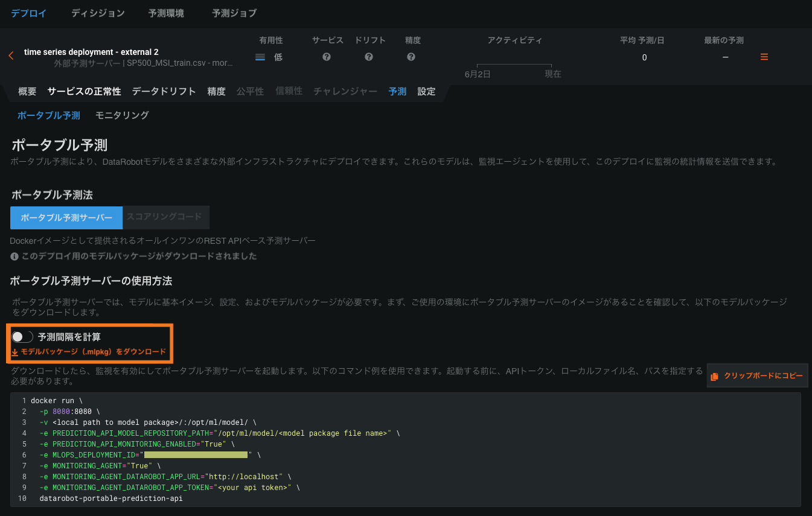Click the clipboard copy icon
Image resolution: width=812 pixels, height=516 pixels.
click(714, 376)
